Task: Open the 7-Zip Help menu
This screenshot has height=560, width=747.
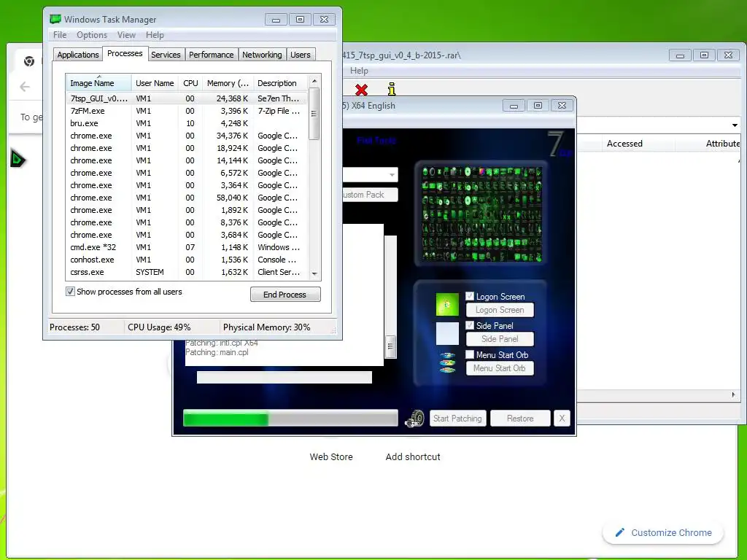Action: [x=359, y=71]
